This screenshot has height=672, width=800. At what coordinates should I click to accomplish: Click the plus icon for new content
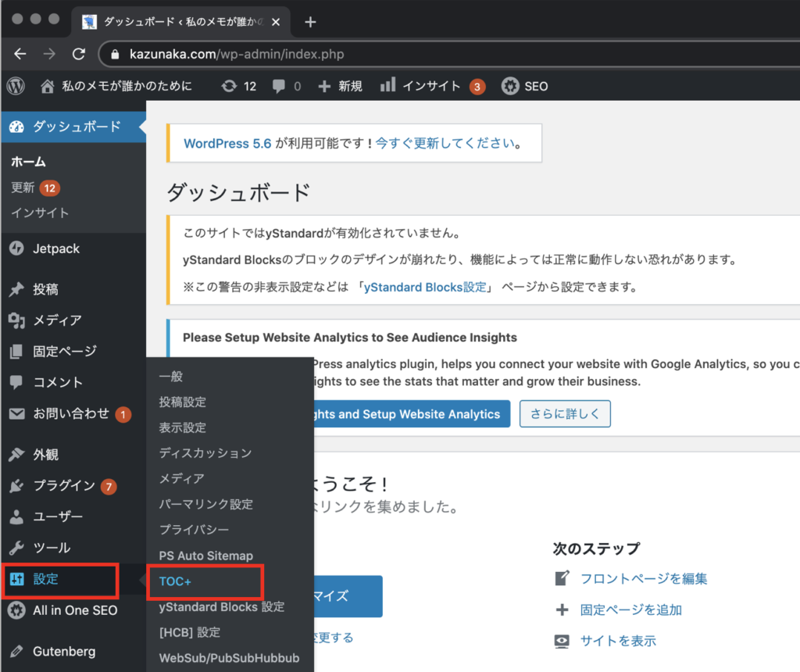click(324, 86)
